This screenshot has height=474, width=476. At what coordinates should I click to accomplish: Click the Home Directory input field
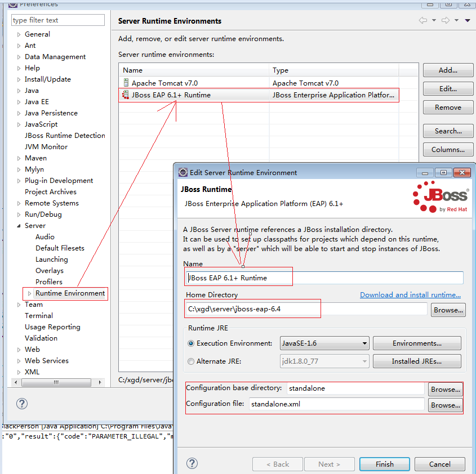pos(306,309)
